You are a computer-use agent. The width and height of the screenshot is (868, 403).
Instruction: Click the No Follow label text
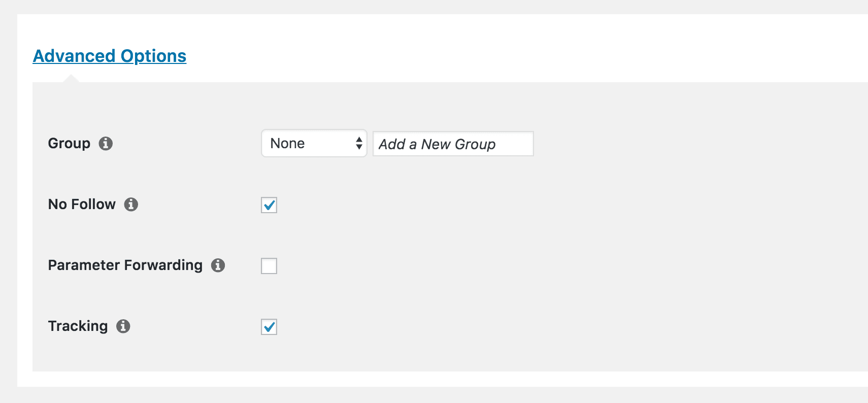[82, 205]
